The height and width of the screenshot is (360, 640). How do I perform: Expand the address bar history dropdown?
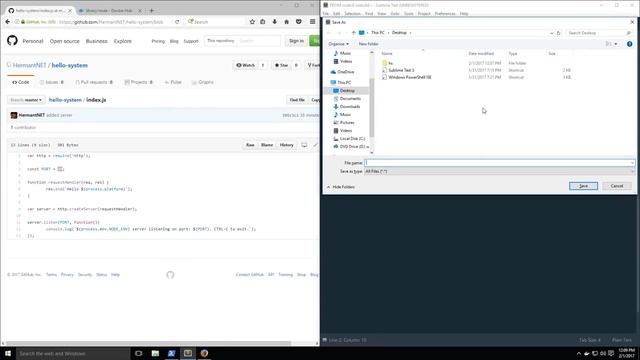(551, 33)
